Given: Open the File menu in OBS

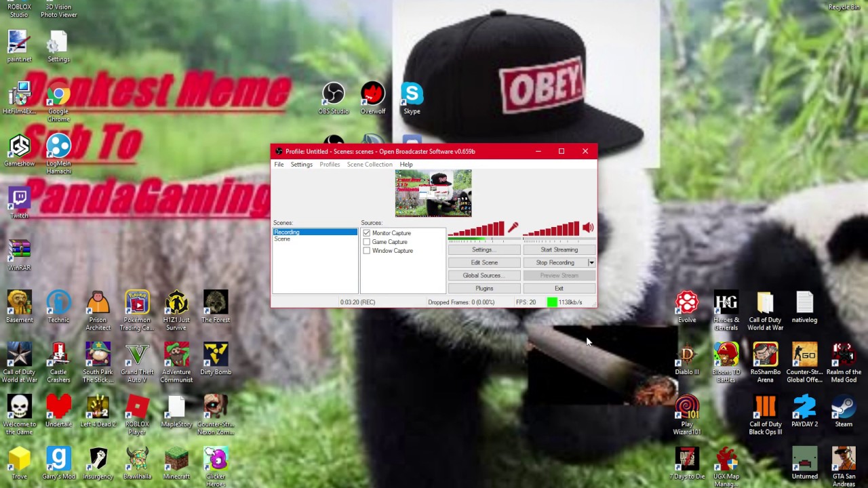Looking at the screenshot, I should (279, 165).
